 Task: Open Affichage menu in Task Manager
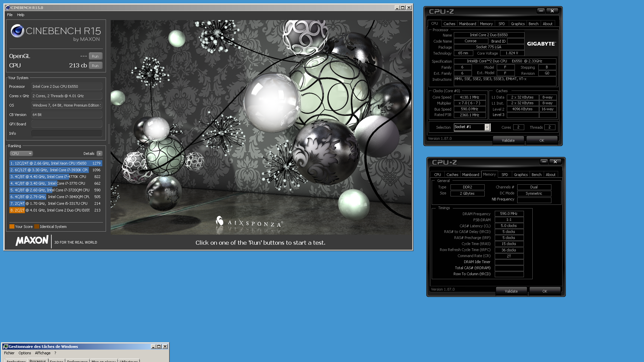pyautogui.click(x=43, y=353)
